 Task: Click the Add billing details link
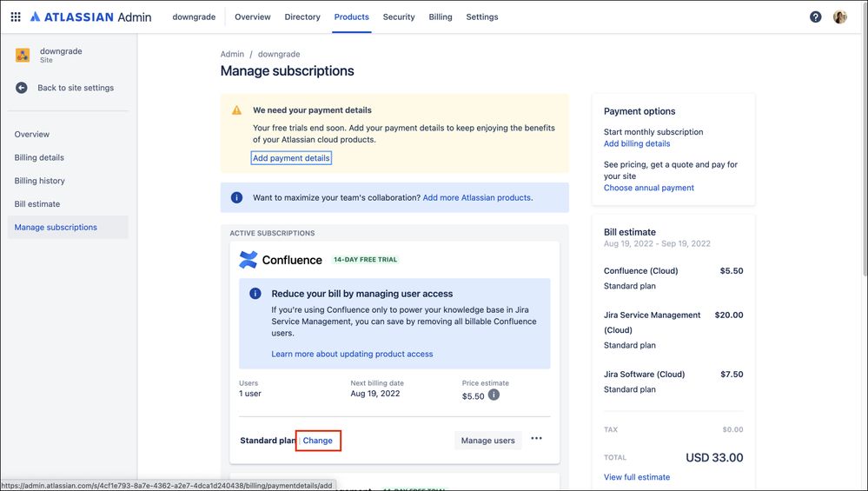[x=637, y=143]
